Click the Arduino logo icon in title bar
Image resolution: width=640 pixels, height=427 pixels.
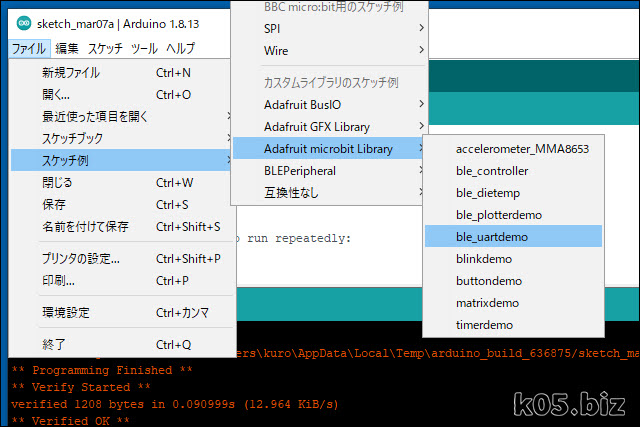coord(24,23)
